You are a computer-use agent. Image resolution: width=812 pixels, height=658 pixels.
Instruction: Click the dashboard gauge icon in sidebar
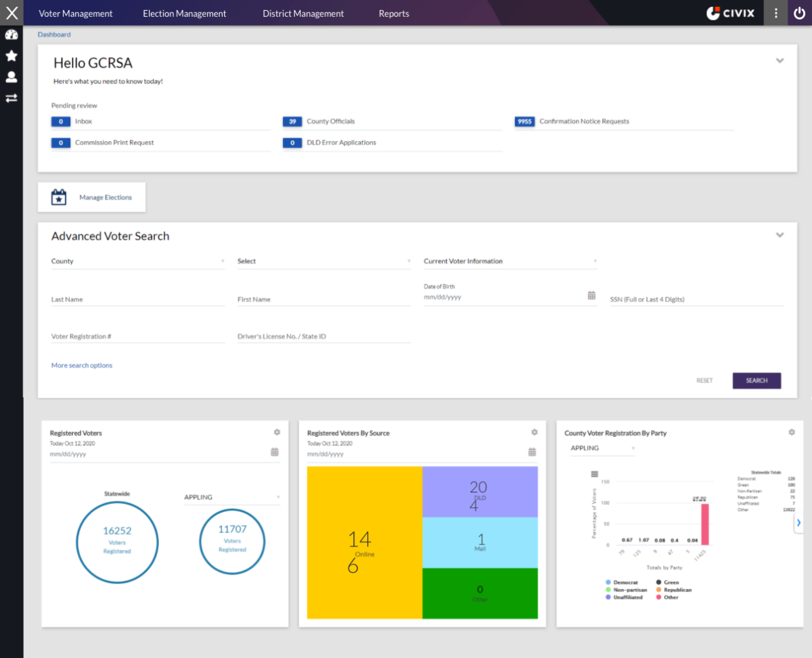[12, 35]
